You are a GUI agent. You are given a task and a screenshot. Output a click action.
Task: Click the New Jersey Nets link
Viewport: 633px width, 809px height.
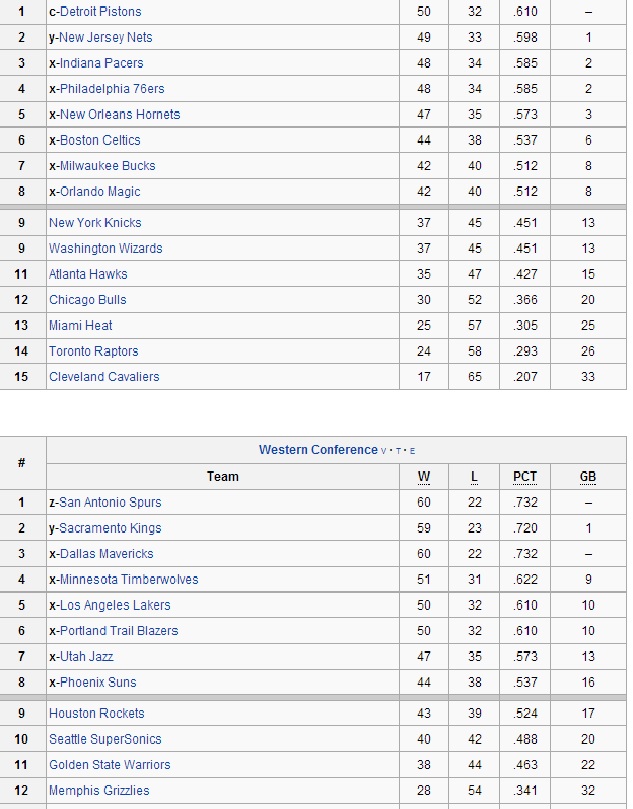(x=105, y=38)
